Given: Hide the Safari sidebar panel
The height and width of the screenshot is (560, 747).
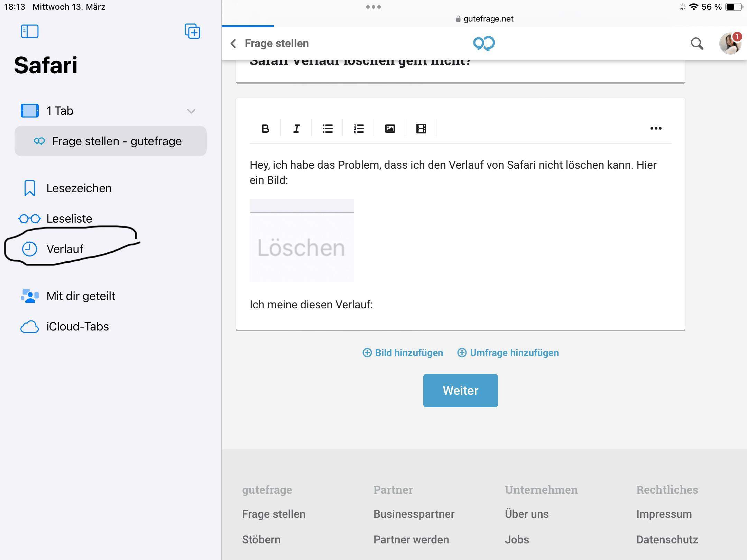Looking at the screenshot, I should click(x=30, y=31).
